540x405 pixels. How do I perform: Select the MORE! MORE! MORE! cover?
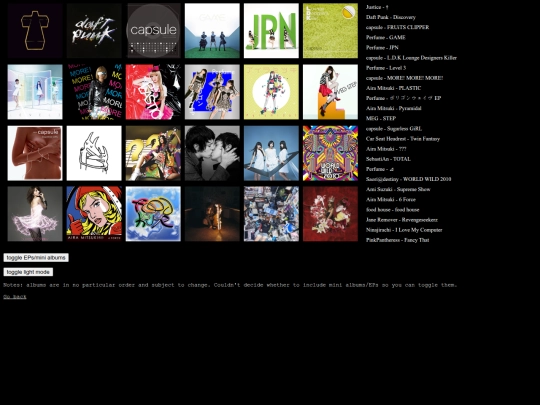[x=94, y=92]
